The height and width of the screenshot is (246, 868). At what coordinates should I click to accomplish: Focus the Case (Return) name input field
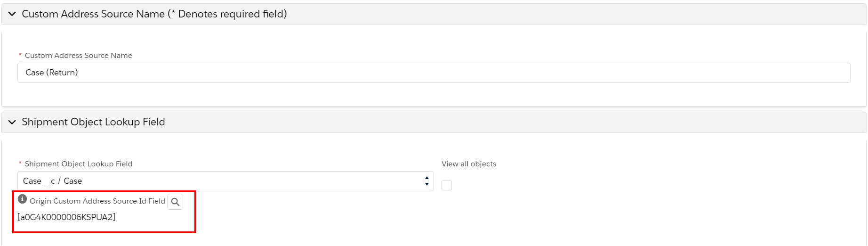[434, 73]
